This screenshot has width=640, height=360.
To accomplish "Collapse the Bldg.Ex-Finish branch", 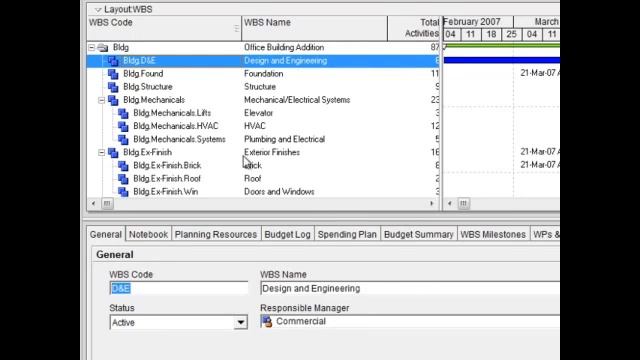I will (101, 152).
